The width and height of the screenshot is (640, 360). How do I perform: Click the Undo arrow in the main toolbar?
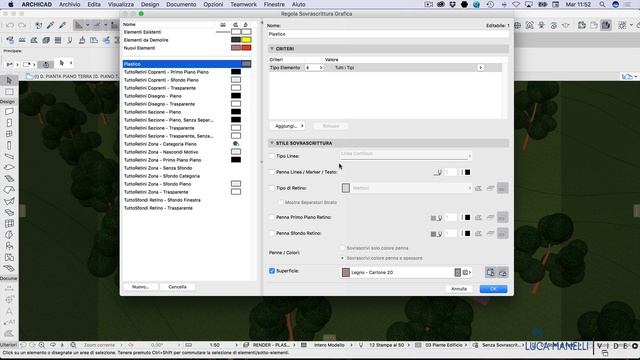(x=10, y=25)
